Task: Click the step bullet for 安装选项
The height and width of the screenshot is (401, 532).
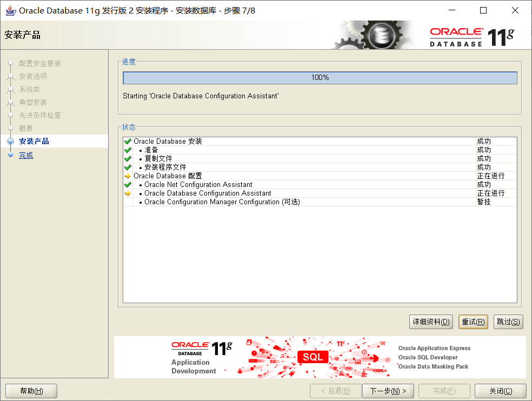Action: click(10, 76)
